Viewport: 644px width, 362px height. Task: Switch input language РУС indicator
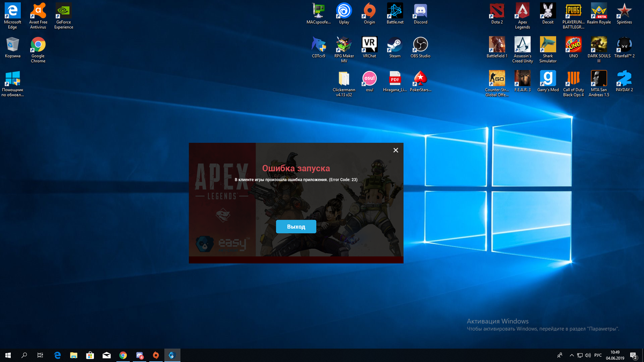tap(598, 355)
